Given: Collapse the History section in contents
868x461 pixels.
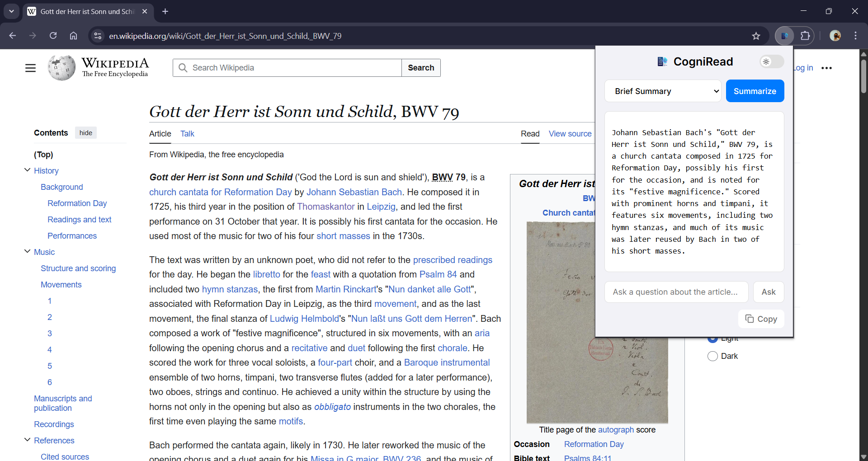Looking at the screenshot, I should tap(27, 170).
